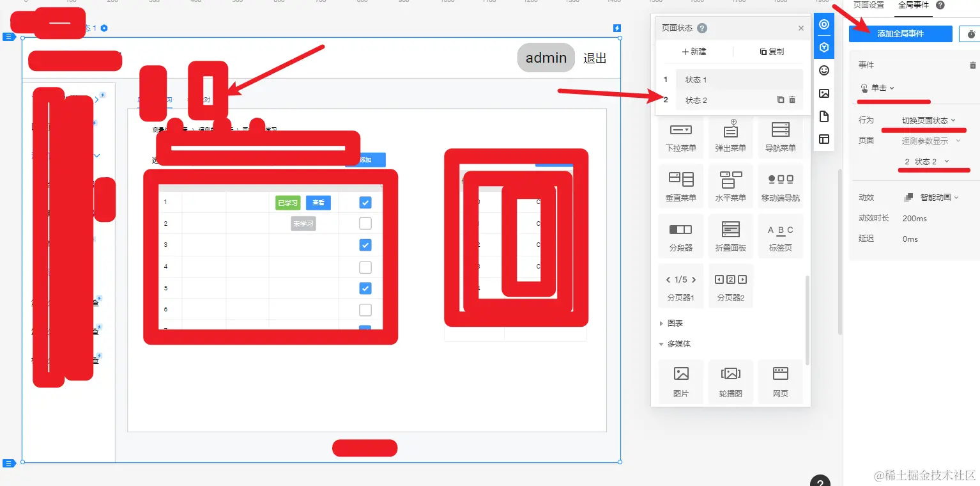This screenshot has width=980, height=486.
Task: Choose the 垂直菜单 (vertical menu) component
Action: [x=680, y=185]
